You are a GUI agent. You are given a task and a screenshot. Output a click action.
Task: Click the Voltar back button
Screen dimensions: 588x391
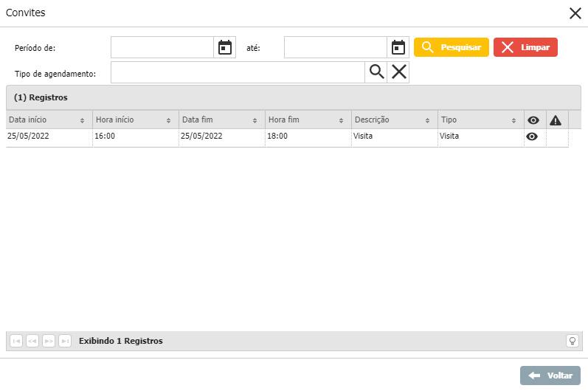pyautogui.click(x=550, y=376)
